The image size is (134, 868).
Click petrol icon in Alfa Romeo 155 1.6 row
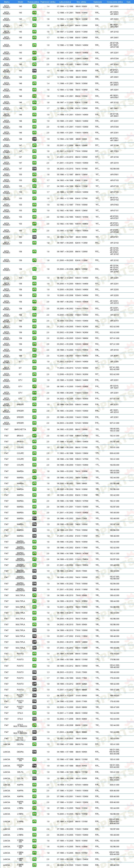click(x=34, y=175)
